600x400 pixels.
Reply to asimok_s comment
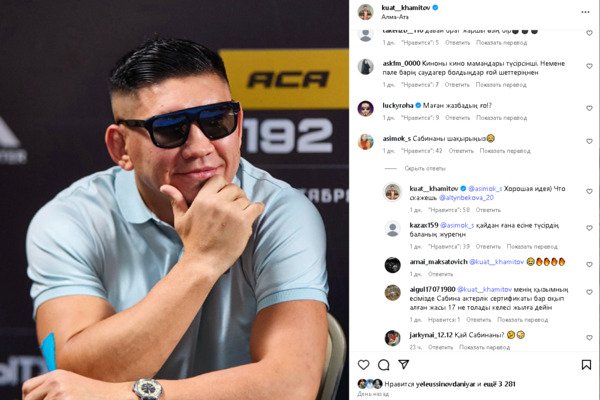click(461, 151)
